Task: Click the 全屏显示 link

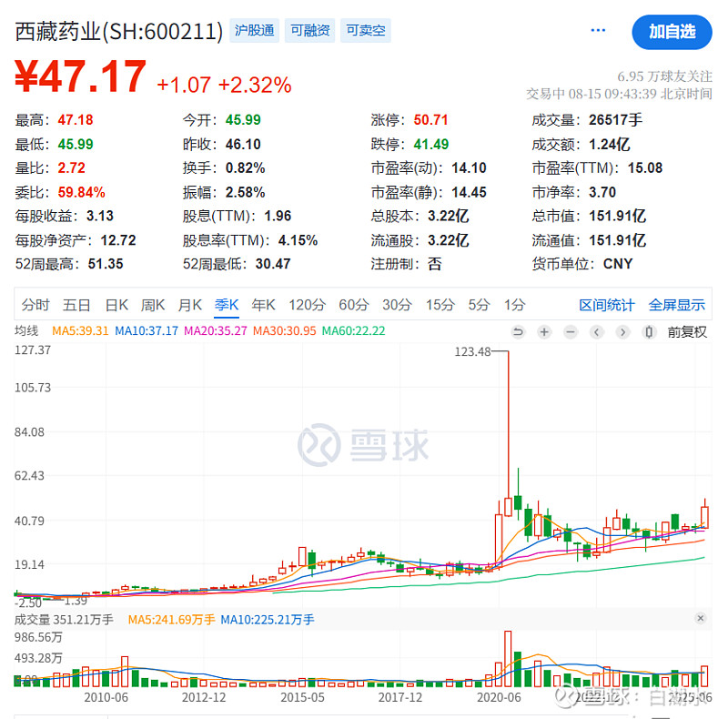Action: (677, 305)
